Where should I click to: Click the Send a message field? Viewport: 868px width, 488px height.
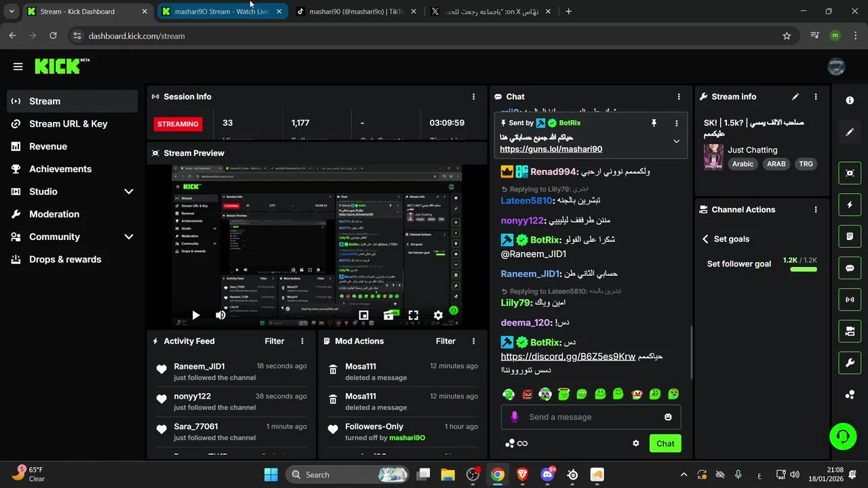[x=591, y=417]
